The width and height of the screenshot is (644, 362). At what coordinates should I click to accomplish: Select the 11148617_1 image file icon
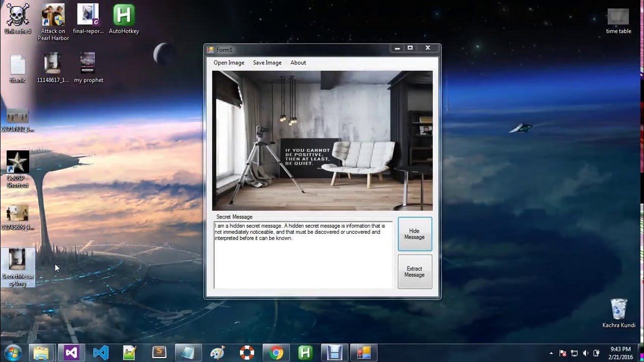click(53, 68)
